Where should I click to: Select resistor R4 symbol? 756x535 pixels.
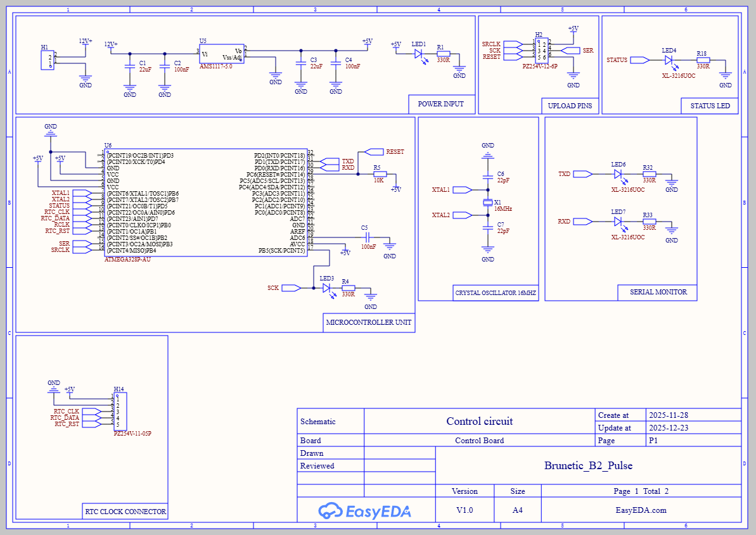348,288
